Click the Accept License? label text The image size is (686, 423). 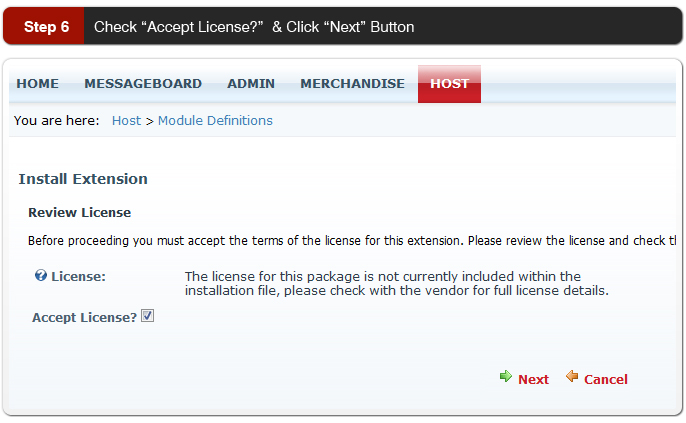tap(84, 318)
